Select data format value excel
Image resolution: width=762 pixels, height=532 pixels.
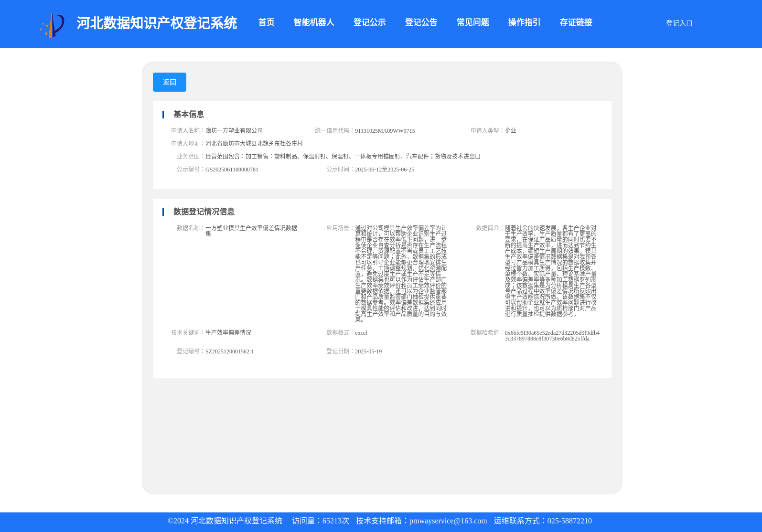pos(361,333)
